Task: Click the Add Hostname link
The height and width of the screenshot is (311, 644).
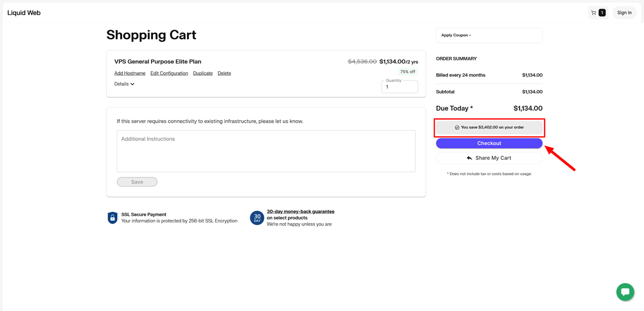Action: [130, 73]
